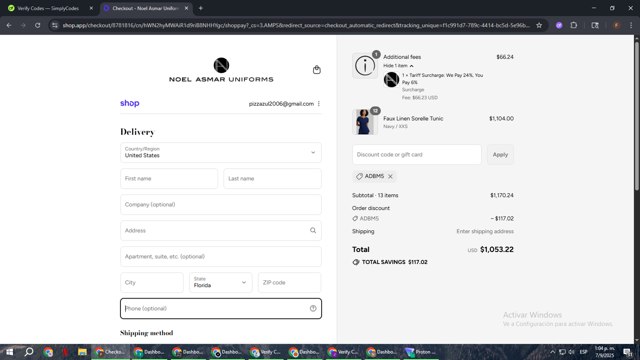Open the Windows Start menu

tap(9, 352)
